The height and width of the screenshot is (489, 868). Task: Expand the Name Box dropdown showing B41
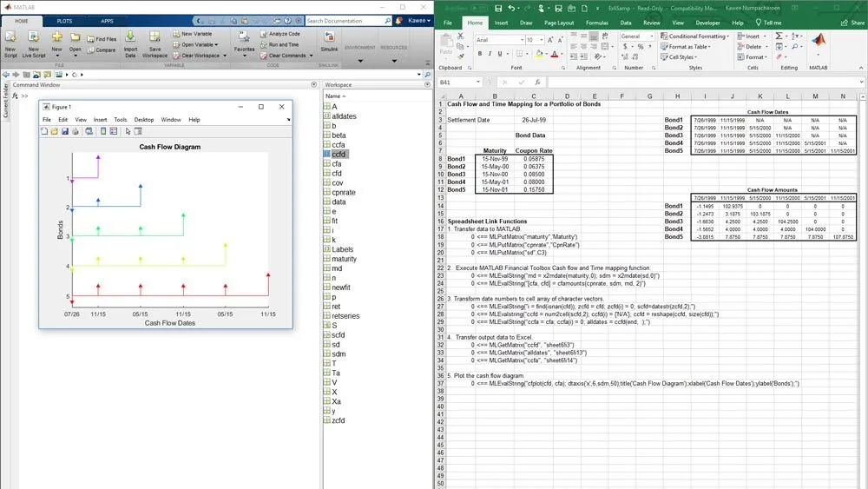tap(477, 82)
